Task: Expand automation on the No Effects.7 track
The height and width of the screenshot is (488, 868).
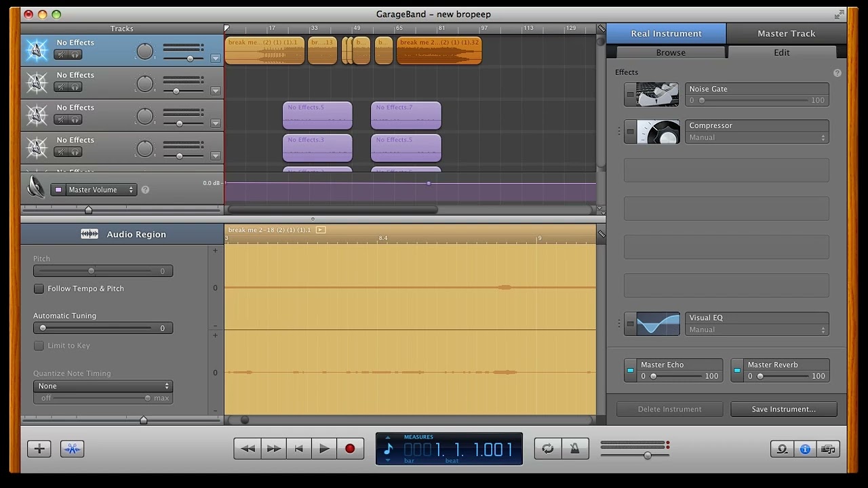Action: tap(216, 123)
